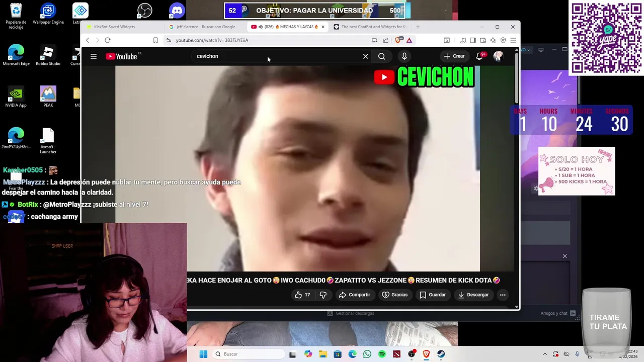Reload the page with the refresh icon

(107, 40)
